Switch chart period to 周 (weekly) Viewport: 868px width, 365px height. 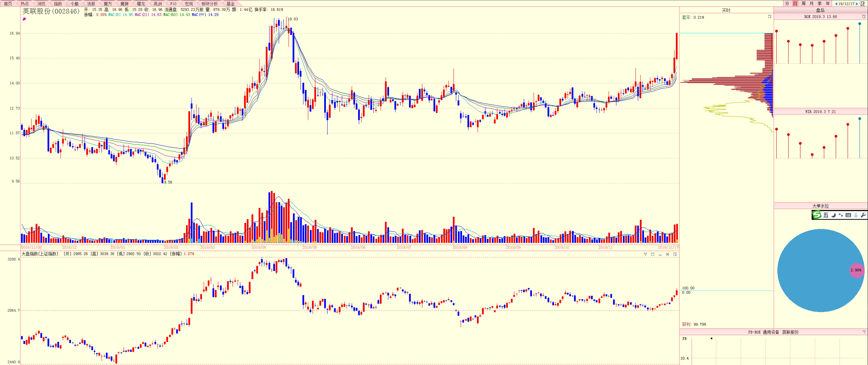(803, 4)
